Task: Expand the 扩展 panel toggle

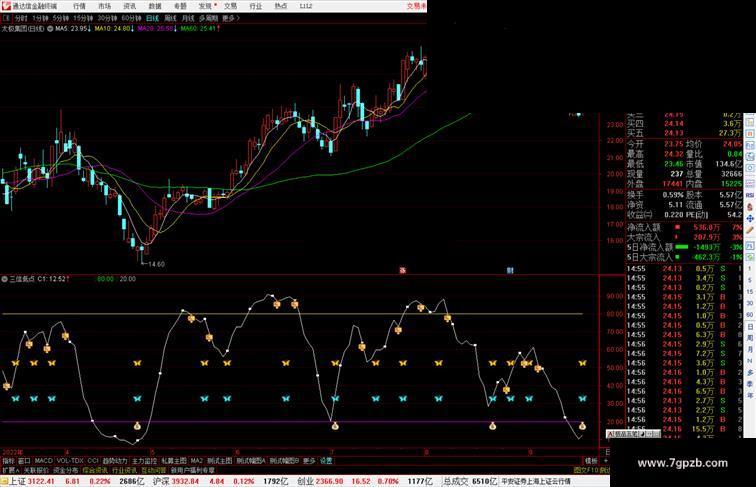Action: coord(10,470)
